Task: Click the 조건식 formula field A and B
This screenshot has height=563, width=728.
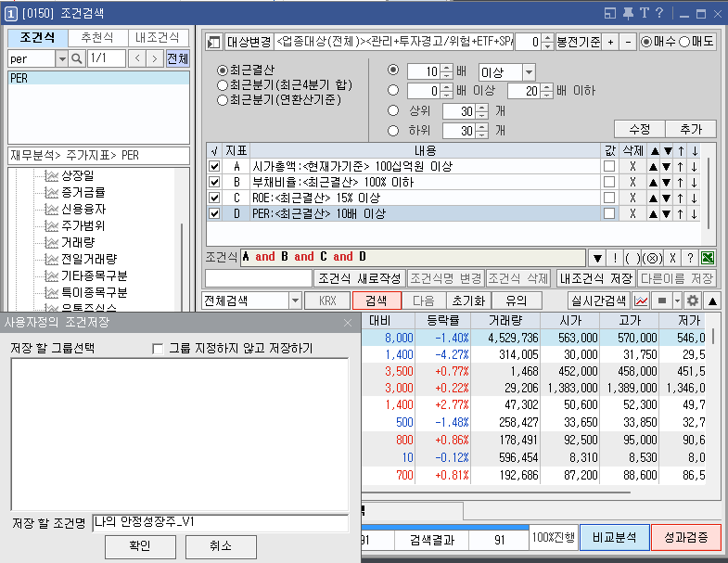Action: [x=413, y=257]
